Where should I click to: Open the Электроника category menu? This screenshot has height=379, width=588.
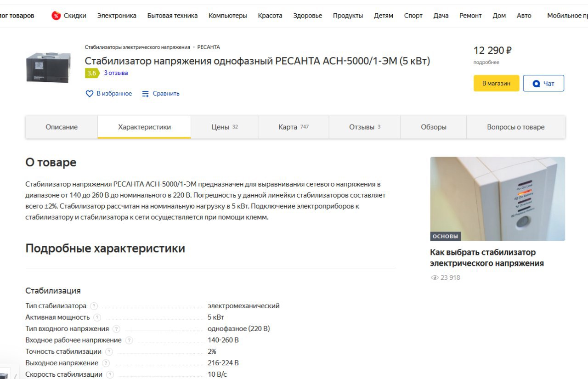pos(117,16)
